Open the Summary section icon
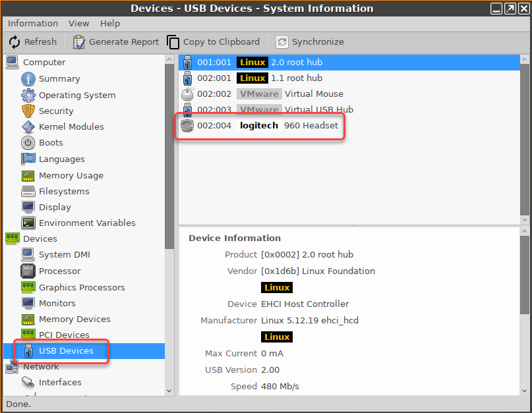The width and height of the screenshot is (532, 413). (27, 78)
